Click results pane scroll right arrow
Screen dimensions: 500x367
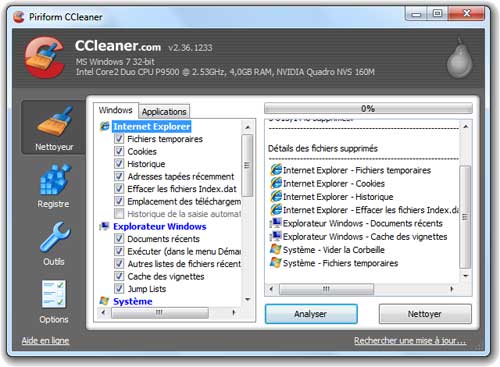[452, 289]
